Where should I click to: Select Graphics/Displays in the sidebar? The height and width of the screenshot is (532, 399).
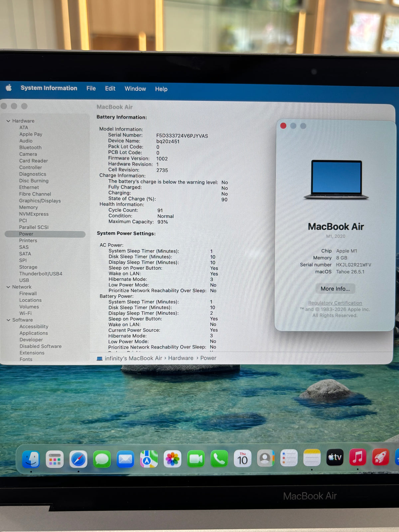40,201
